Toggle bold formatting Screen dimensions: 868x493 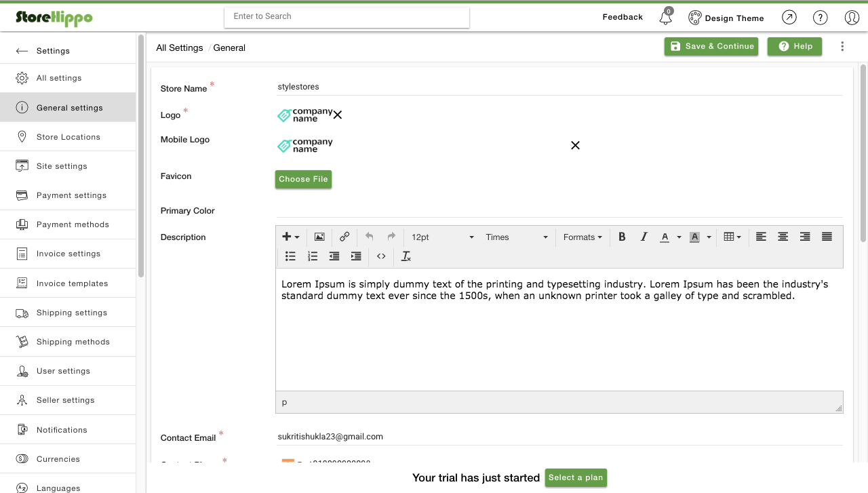click(x=622, y=237)
